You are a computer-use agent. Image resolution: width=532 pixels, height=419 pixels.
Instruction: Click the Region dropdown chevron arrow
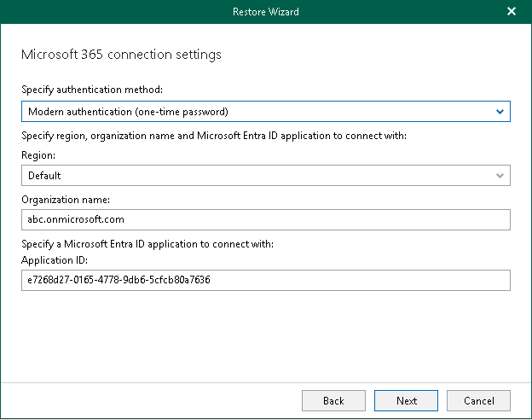click(500, 176)
